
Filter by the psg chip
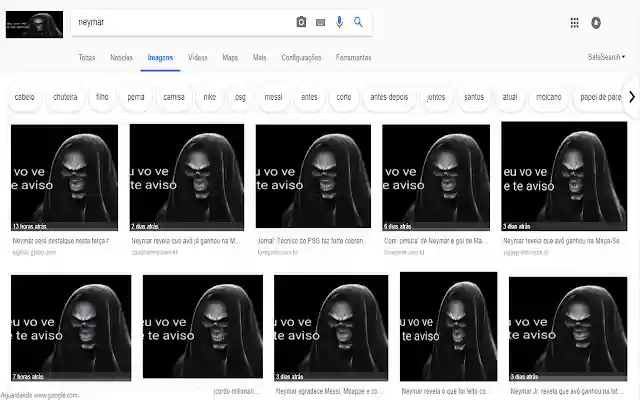(x=240, y=97)
